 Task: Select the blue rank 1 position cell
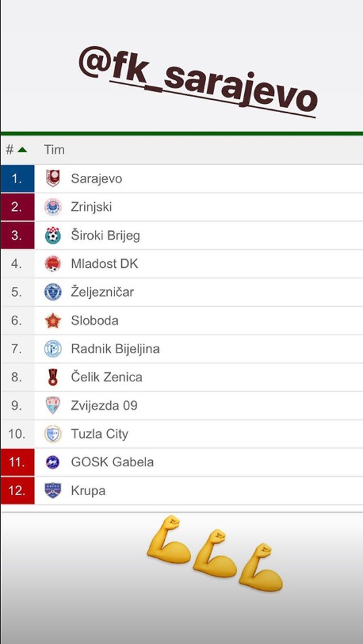(x=17, y=179)
